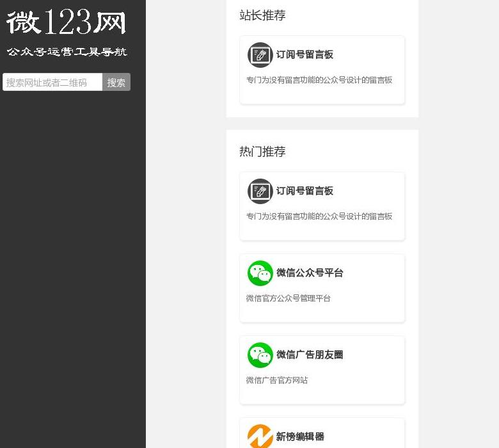Open 订阅号留言板 title link under 热门推荐
499x448 pixels.
click(305, 191)
